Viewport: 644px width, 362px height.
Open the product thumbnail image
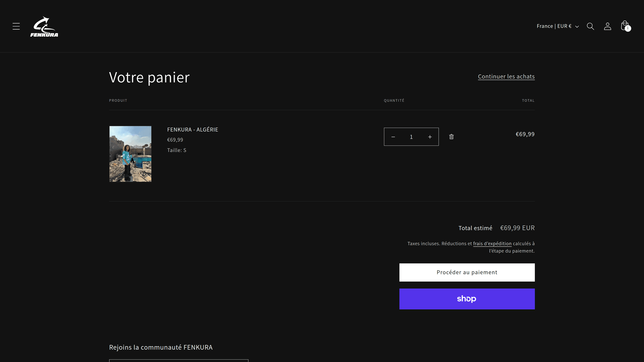click(x=130, y=154)
